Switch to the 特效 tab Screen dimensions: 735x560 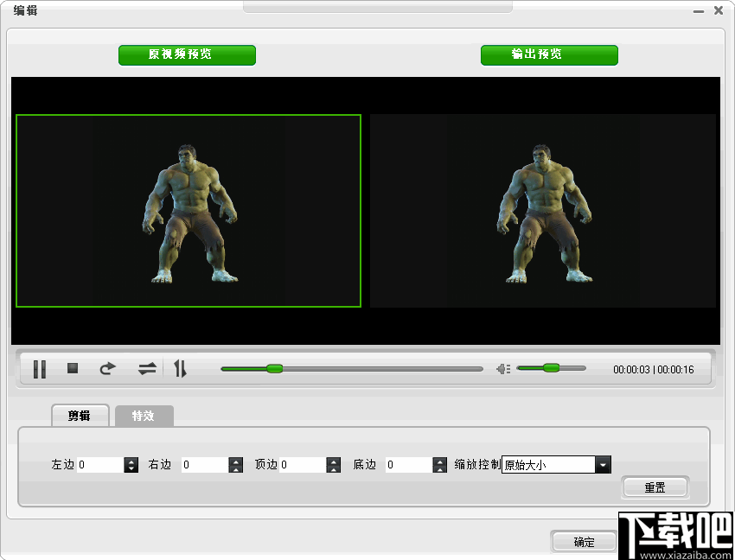144,416
